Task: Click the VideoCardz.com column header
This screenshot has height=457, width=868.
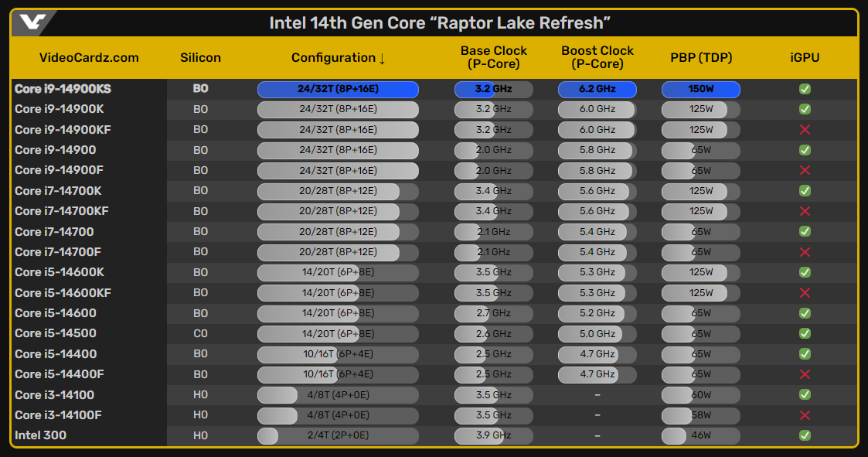Action: coord(89,58)
